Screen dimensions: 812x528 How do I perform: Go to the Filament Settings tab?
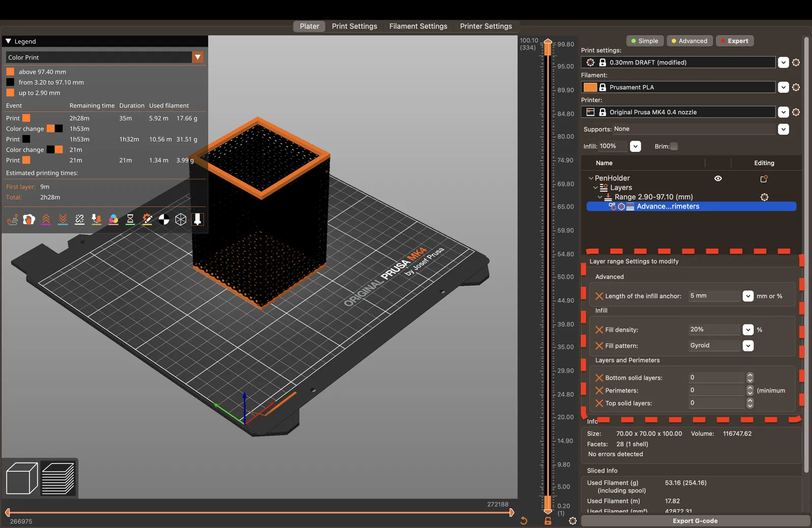tap(418, 26)
